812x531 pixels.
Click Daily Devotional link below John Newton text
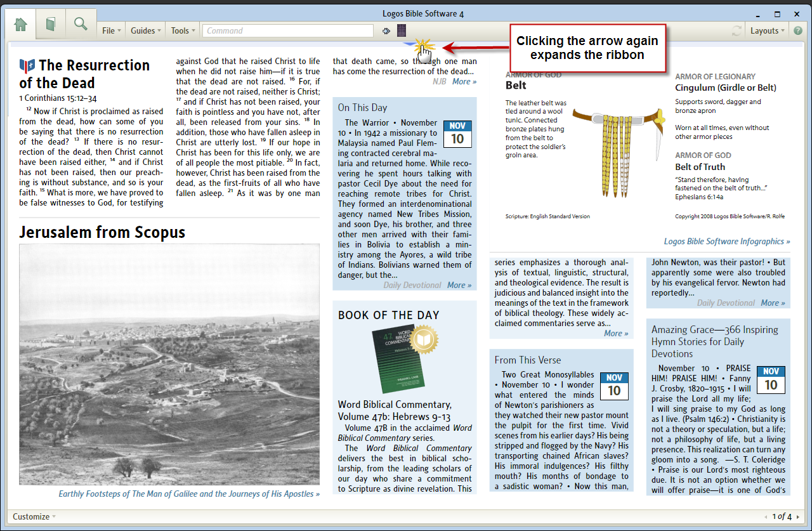pos(726,303)
